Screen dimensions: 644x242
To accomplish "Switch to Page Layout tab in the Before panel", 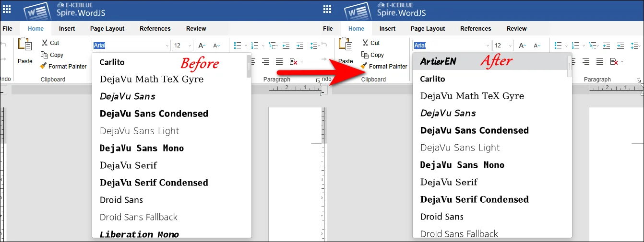I will click(x=108, y=29).
